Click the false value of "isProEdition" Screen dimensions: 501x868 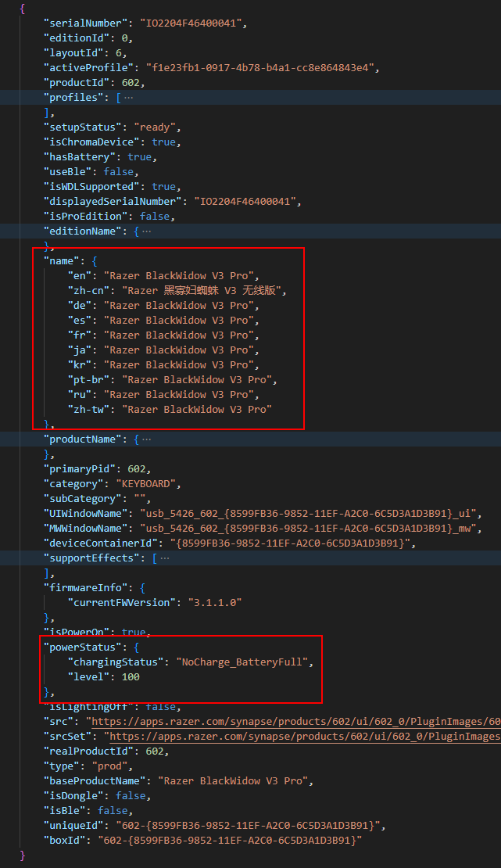click(x=155, y=217)
